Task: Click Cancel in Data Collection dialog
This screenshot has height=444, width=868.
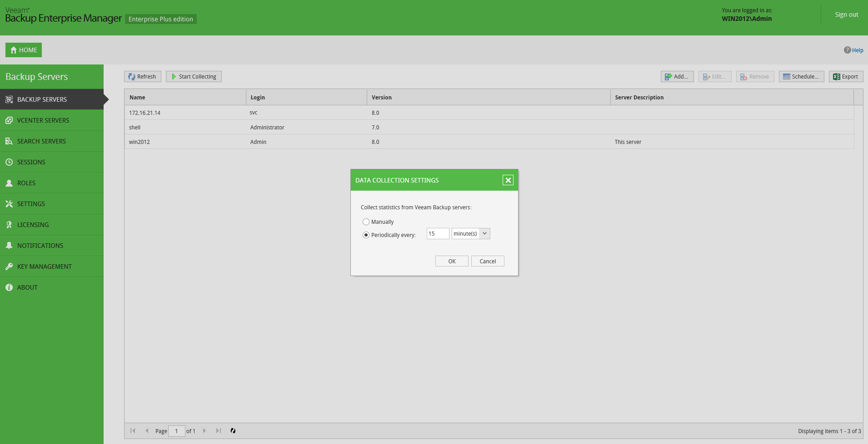Action: click(x=488, y=261)
